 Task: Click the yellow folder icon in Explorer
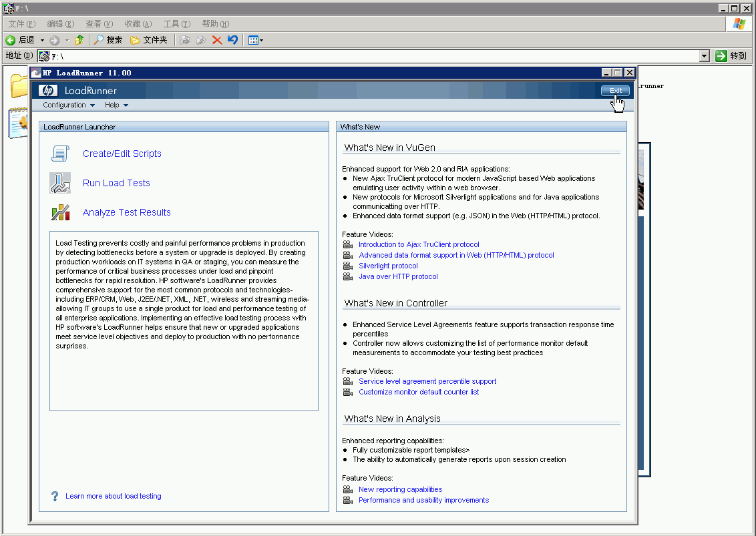[19, 86]
